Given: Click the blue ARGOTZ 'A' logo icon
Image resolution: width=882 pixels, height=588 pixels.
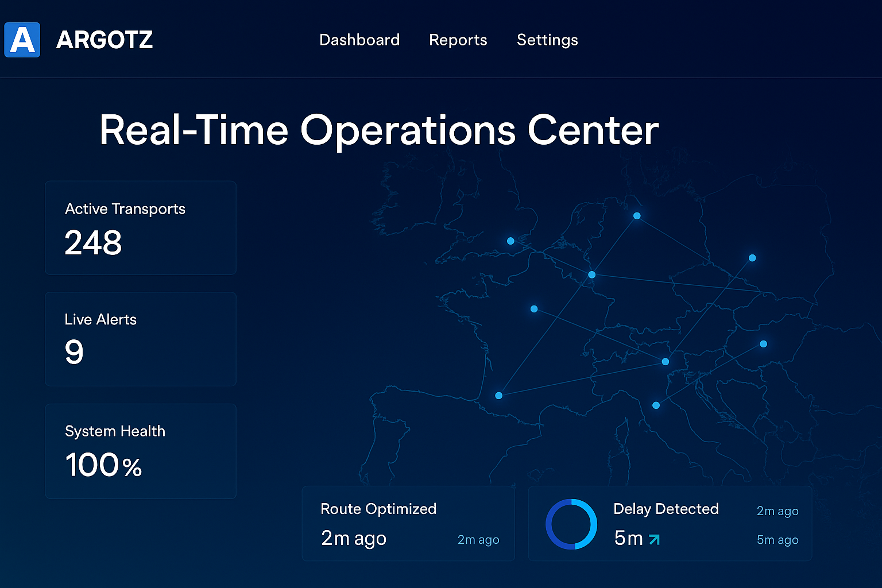Looking at the screenshot, I should coord(22,40).
